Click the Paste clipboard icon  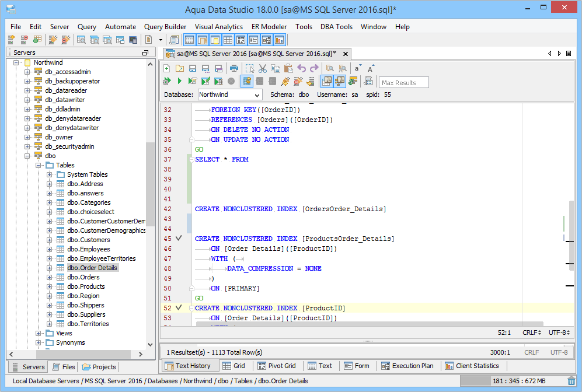(288, 68)
